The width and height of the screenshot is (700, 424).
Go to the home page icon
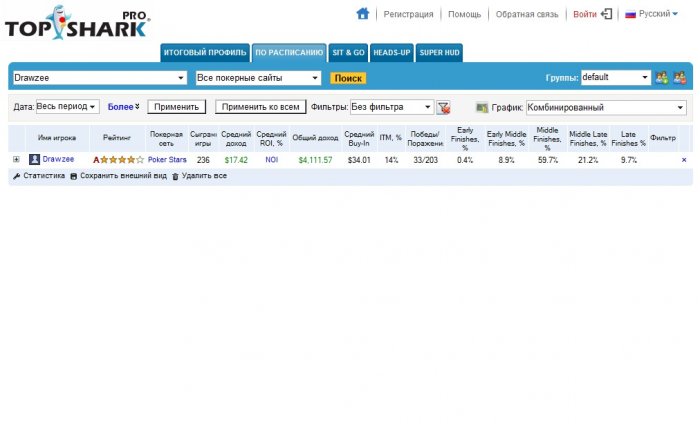tap(362, 14)
